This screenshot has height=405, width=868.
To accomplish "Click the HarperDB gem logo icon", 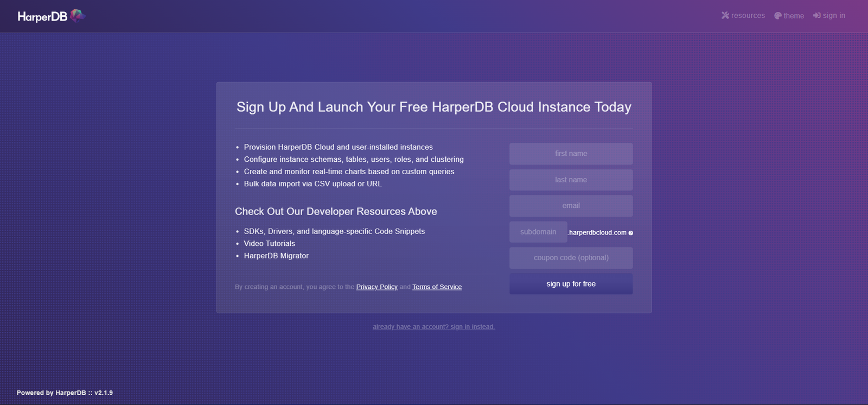I will [78, 16].
